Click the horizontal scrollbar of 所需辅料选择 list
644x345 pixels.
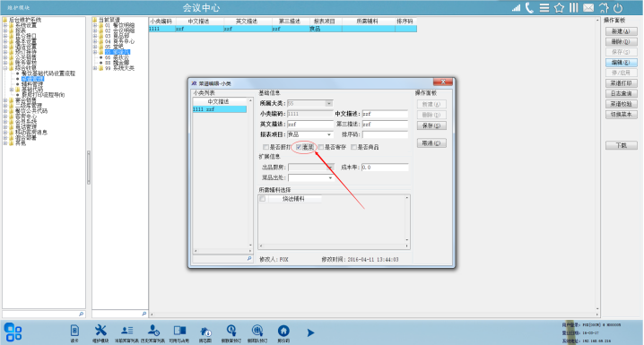pos(334,246)
